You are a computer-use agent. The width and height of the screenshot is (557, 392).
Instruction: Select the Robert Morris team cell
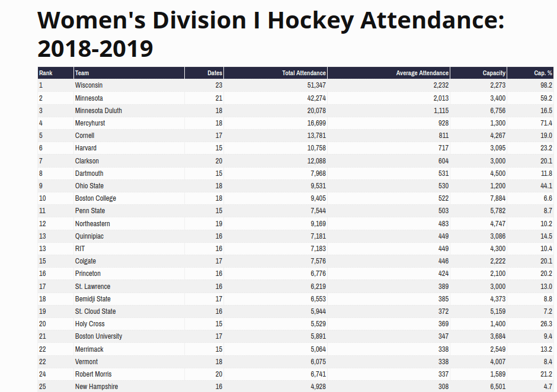coord(93,374)
